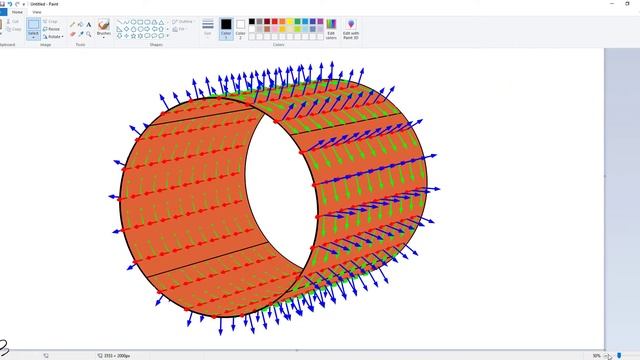640x360 pixels.
Task: Click the Redo arrow in title bar
Action: (x=17, y=4)
